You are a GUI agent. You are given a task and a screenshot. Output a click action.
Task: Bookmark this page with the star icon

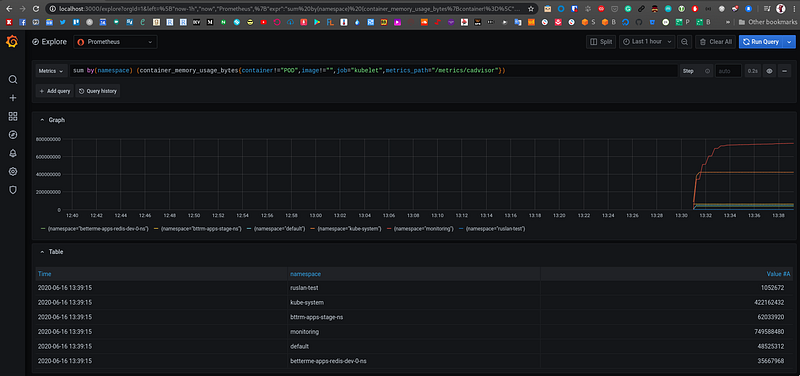pyautogui.click(x=531, y=9)
